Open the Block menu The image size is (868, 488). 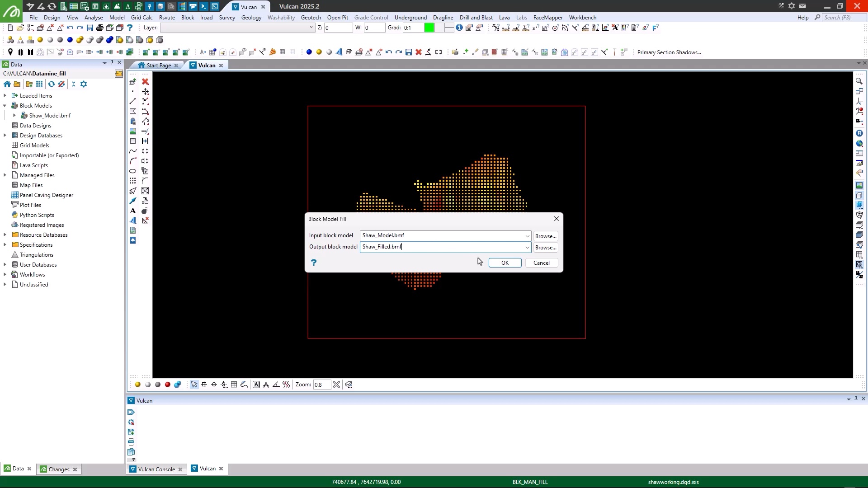click(187, 18)
